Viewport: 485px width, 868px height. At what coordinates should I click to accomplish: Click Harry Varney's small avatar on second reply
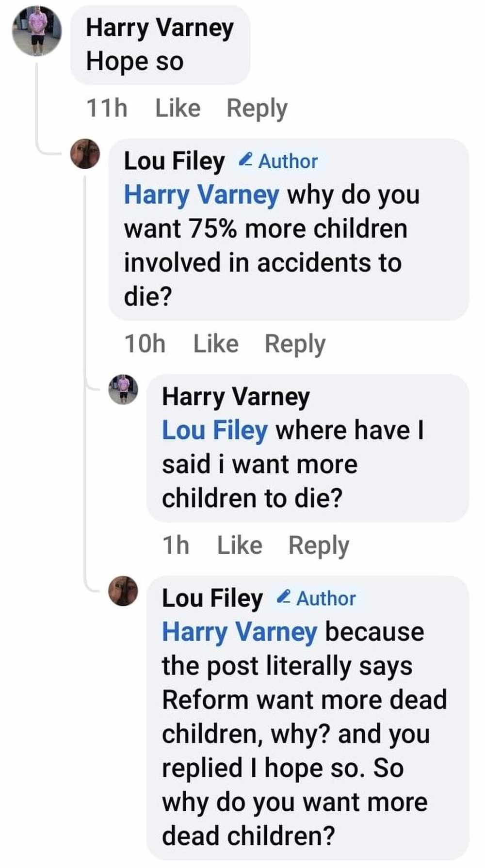pos(123,389)
